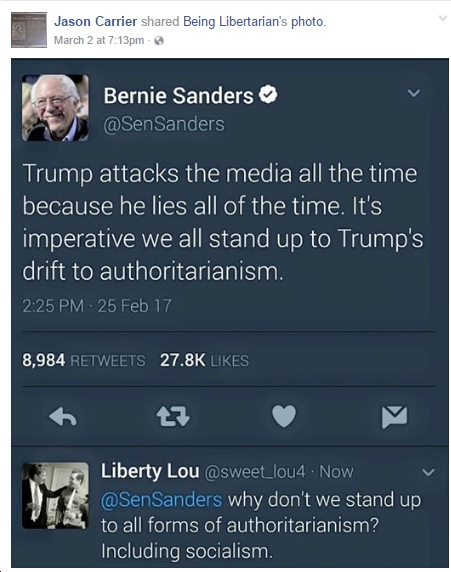Click the reply arrow icon under the tweet
Viewport: 451px width, 572px height.
pyautogui.click(x=63, y=417)
